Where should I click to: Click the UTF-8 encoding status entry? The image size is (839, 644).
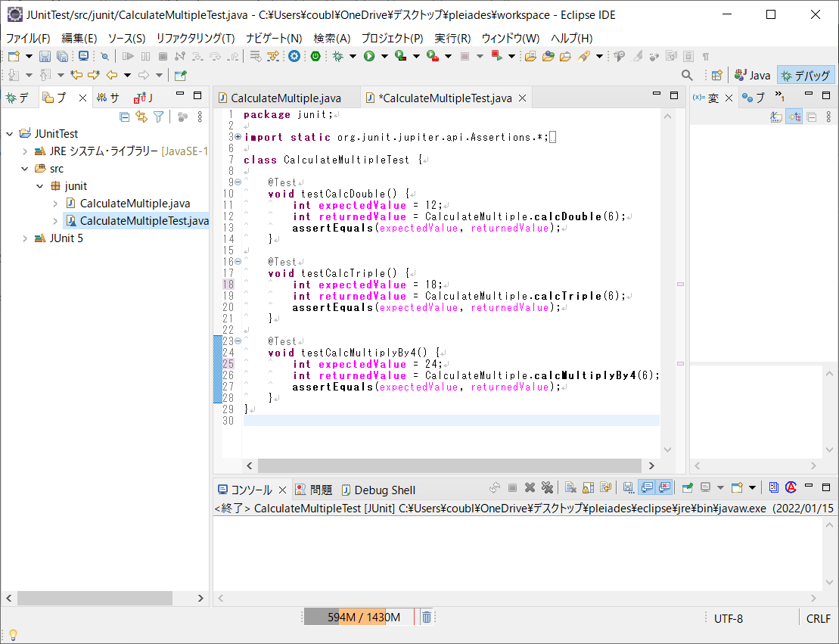[729, 618]
